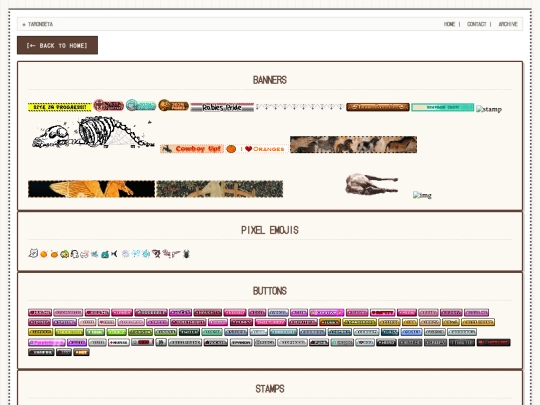Click the blue sparkles pixel emoji
This screenshot has height=405, width=540.
(136, 254)
